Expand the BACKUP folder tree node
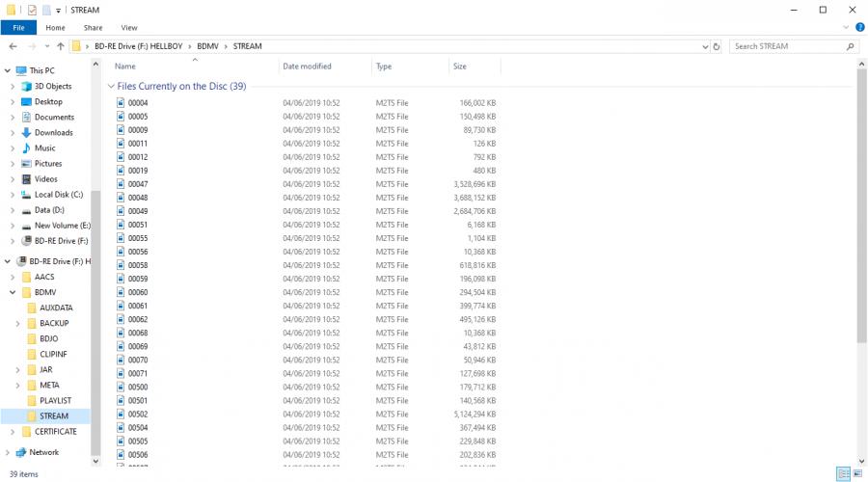Viewport: 868px width, 482px height. tap(18, 323)
